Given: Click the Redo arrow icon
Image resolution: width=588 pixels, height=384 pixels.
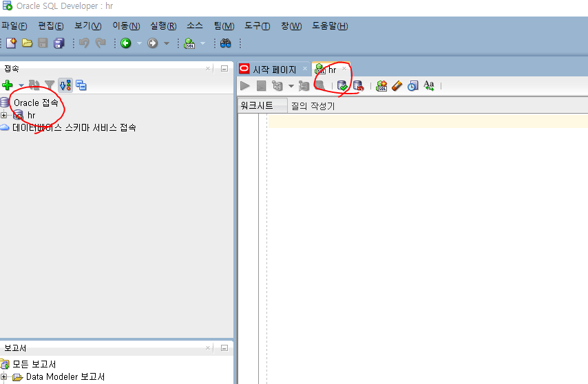Looking at the screenshot, I should click(x=100, y=43).
